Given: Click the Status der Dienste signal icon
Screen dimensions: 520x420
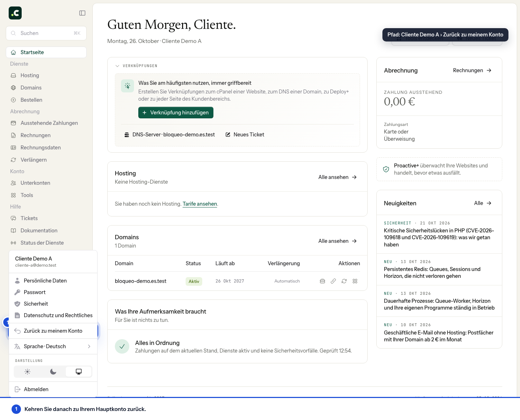Looking at the screenshot, I should (13, 243).
